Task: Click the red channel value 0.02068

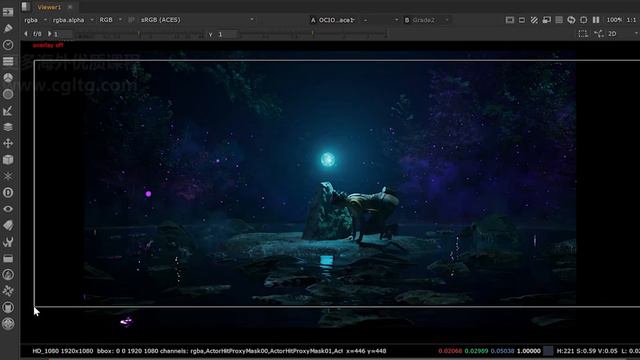Action: click(x=450, y=351)
